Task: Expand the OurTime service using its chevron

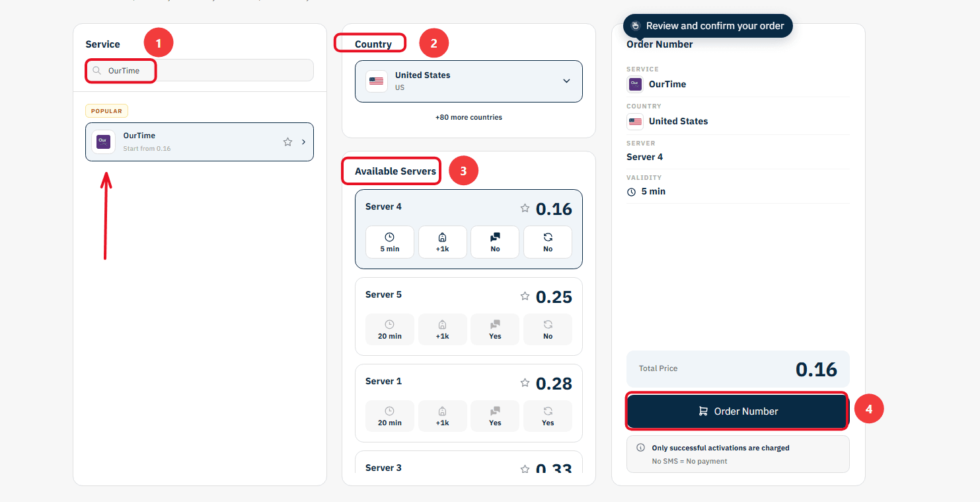Action: coord(303,142)
